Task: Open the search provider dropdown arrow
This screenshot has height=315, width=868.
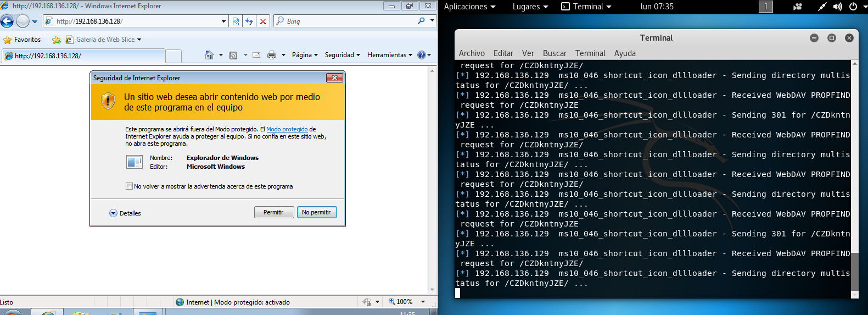Action: tap(432, 21)
